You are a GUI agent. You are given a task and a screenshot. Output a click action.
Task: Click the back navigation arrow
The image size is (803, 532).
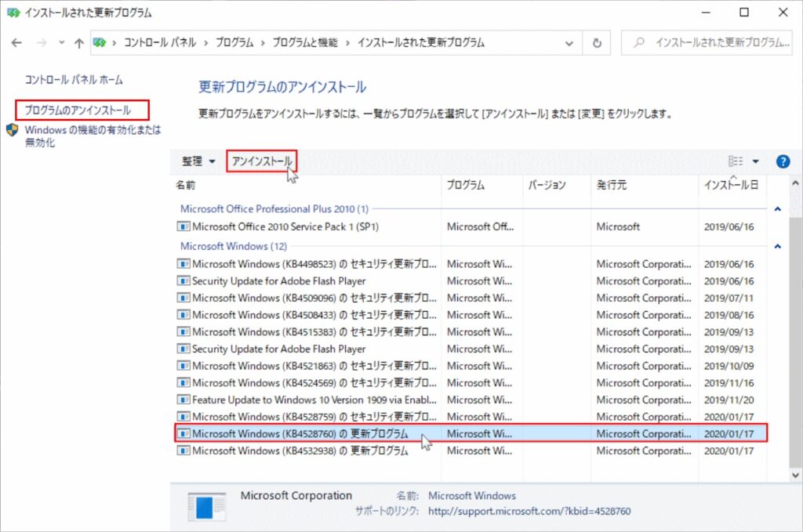tap(16, 43)
